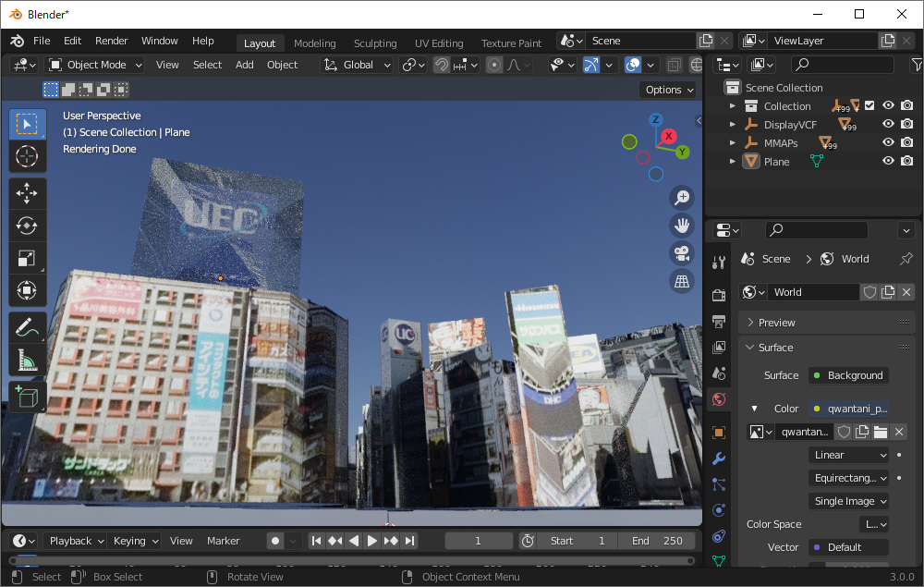Open the Object Mode dropdown
This screenshot has height=587, width=924.
[x=95, y=65]
